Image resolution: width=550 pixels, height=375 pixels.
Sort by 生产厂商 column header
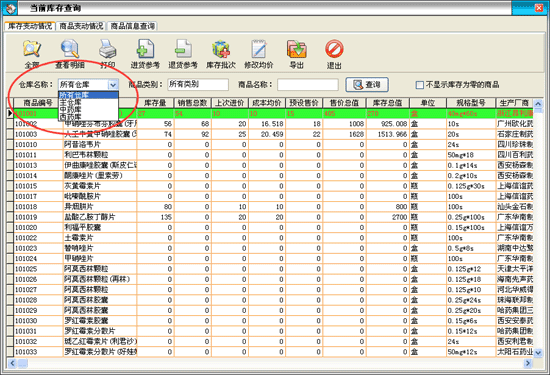[x=515, y=103]
